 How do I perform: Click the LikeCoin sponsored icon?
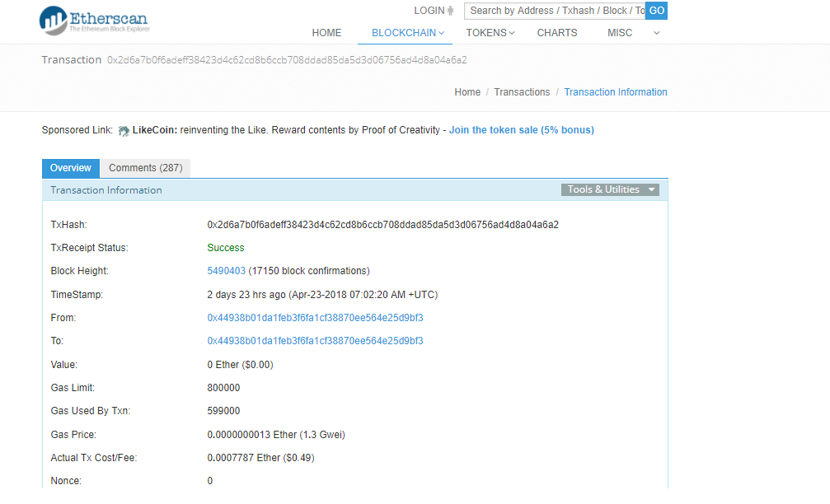coord(124,131)
